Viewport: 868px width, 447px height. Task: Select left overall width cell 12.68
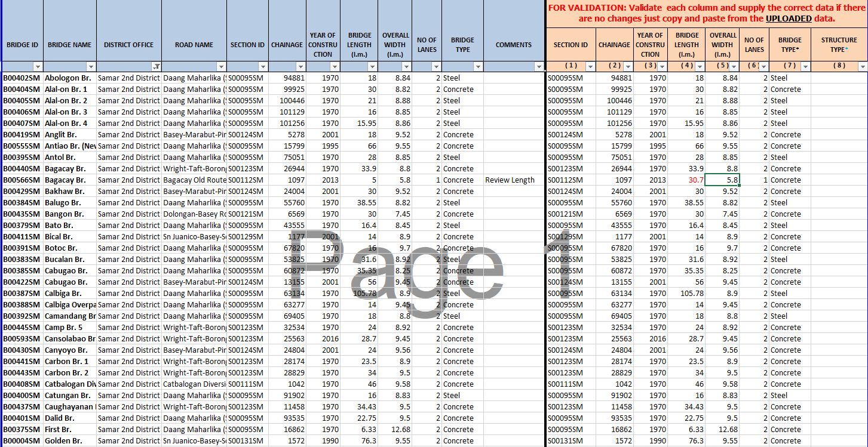click(x=395, y=430)
